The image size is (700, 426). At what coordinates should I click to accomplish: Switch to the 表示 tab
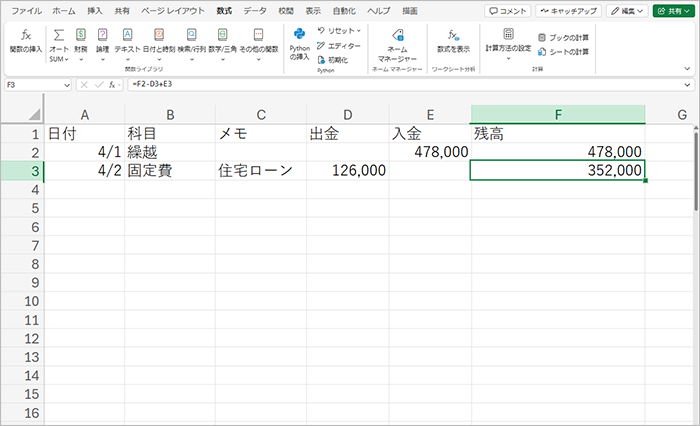pyautogui.click(x=313, y=11)
